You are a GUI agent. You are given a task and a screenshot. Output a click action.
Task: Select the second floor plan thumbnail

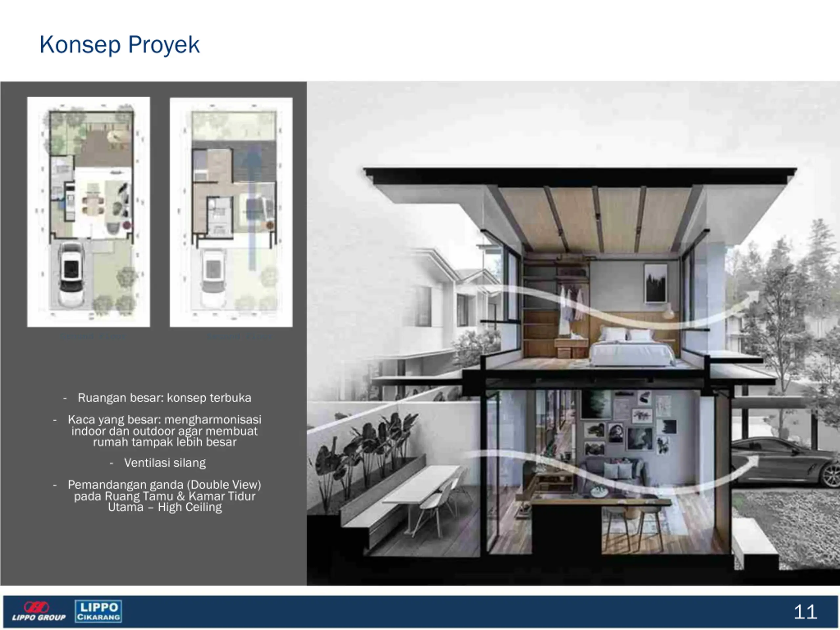[x=231, y=212]
